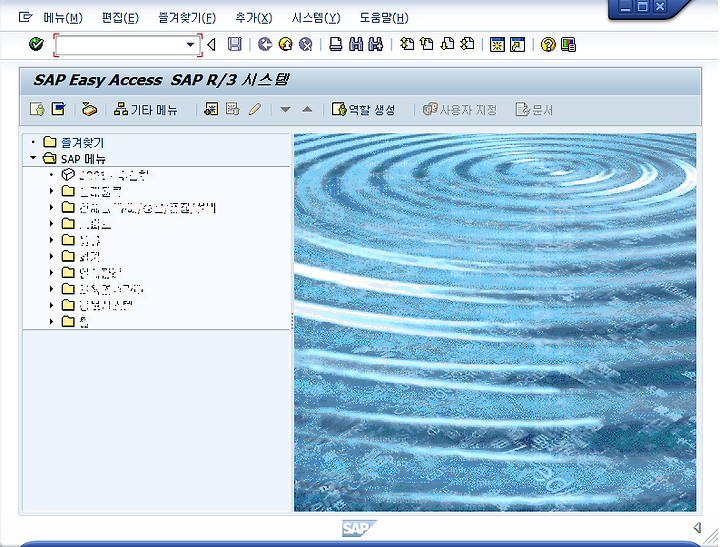Expand the folder whose label contains slashes

click(x=51, y=208)
